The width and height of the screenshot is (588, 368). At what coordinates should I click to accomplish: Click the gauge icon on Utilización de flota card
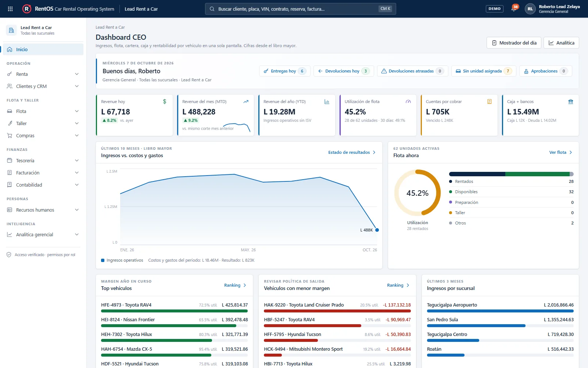click(408, 102)
